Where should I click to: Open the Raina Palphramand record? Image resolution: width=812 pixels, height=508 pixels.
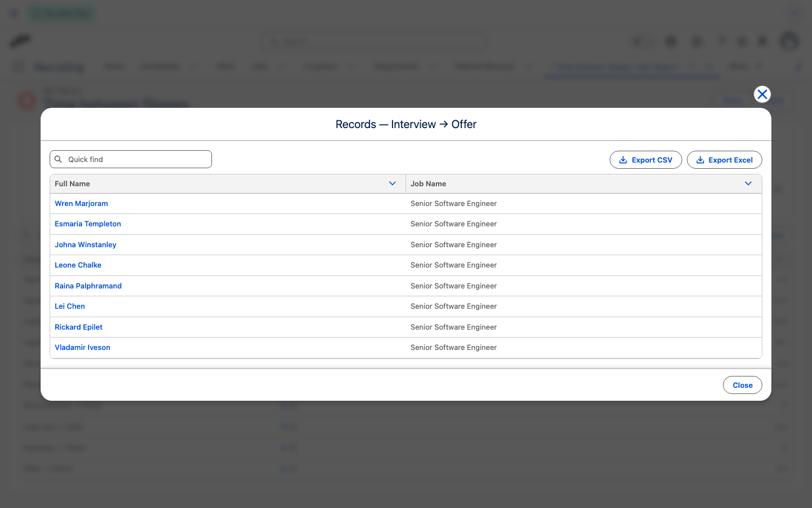click(88, 286)
